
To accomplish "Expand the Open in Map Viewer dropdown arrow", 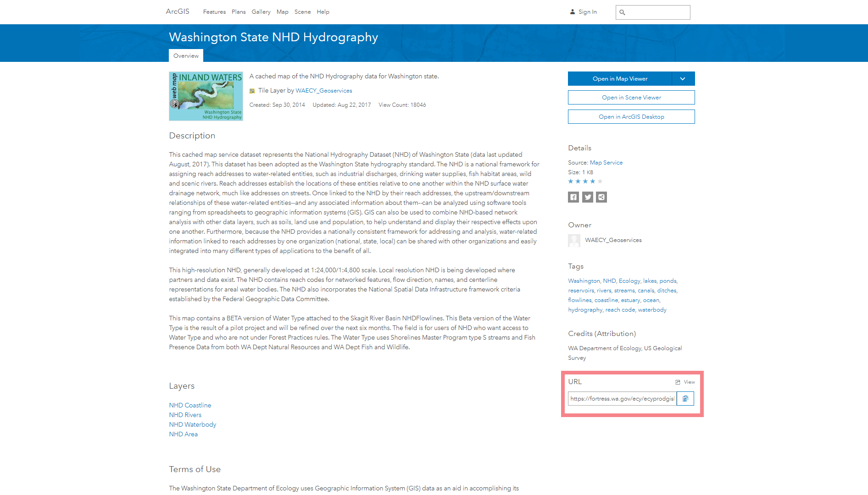I will 683,79.
